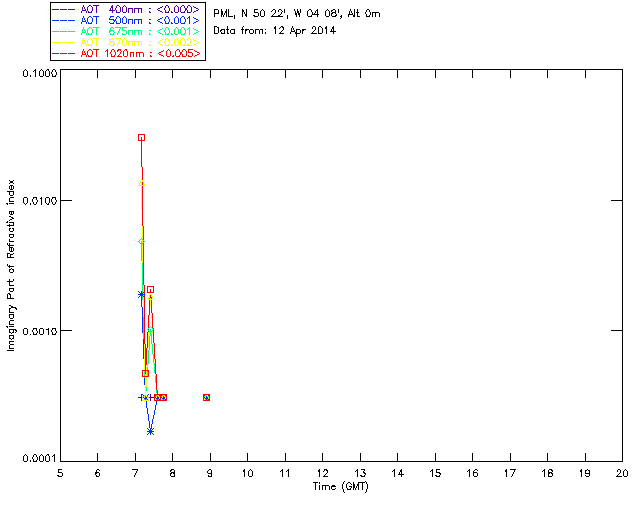
Task: Click the 'Imaginary Part of Refractive Index' axis label
Action: coord(11,265)
